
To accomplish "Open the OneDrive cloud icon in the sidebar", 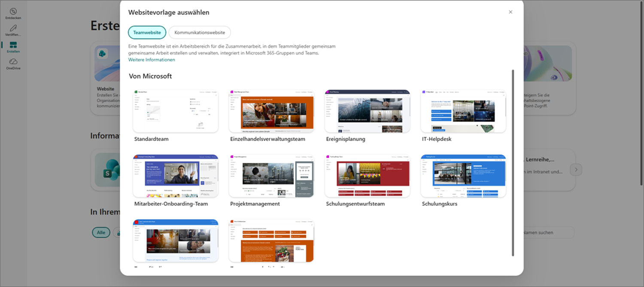I will tap(13, 62).
